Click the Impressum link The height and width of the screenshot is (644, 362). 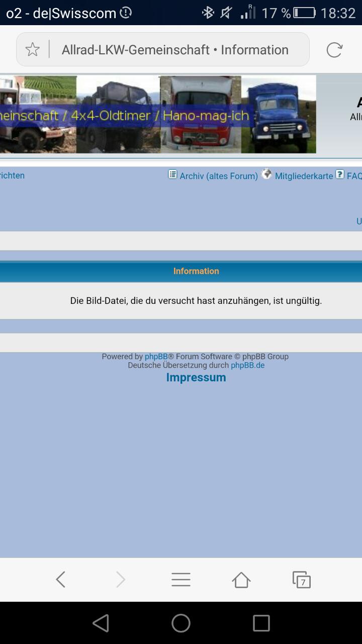pos(196,377)
